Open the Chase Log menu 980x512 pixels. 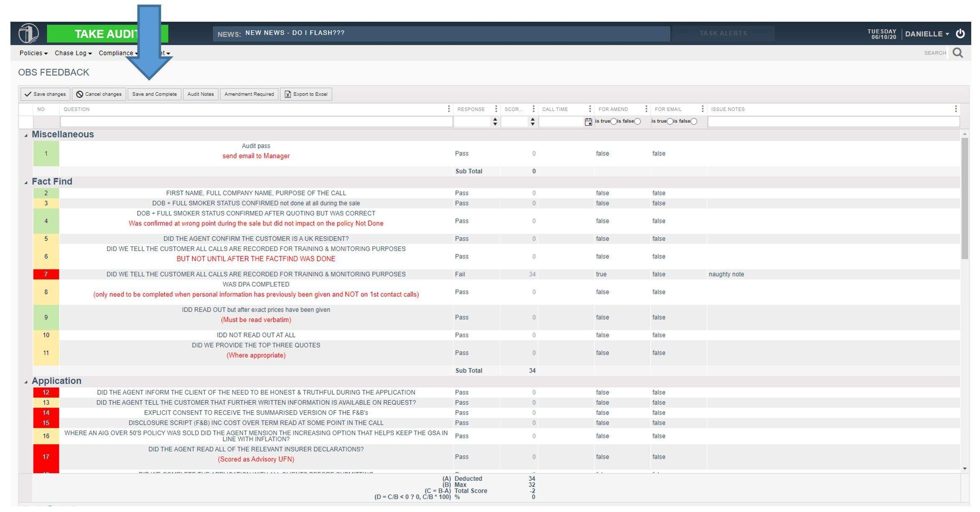point(73,53)
